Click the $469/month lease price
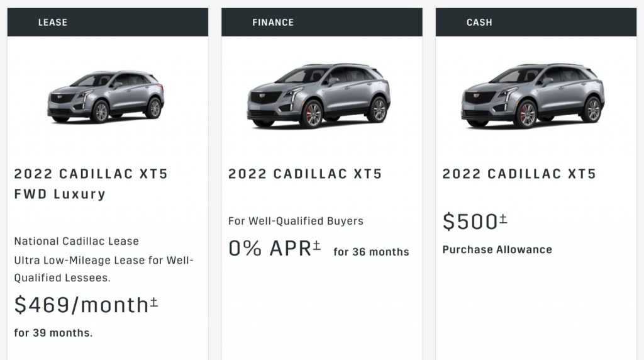644x360 pixels. coord(81,305)
